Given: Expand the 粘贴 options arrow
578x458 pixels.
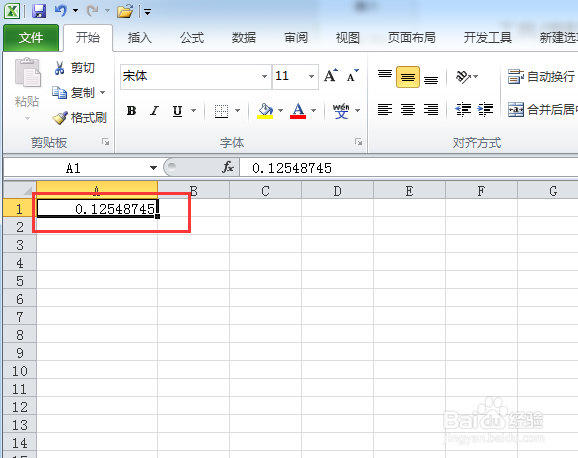Looking at the screenshot, I should click(27, 118).
